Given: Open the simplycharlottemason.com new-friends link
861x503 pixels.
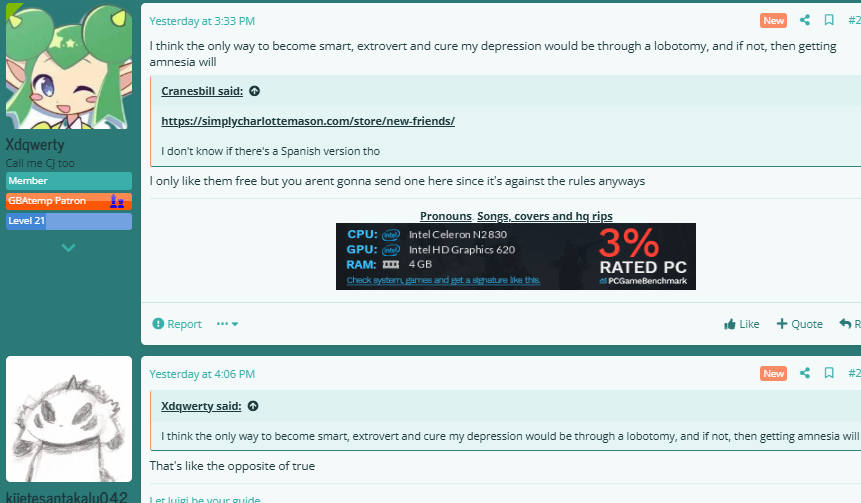Looking at the screenshot, I should 308,121.
